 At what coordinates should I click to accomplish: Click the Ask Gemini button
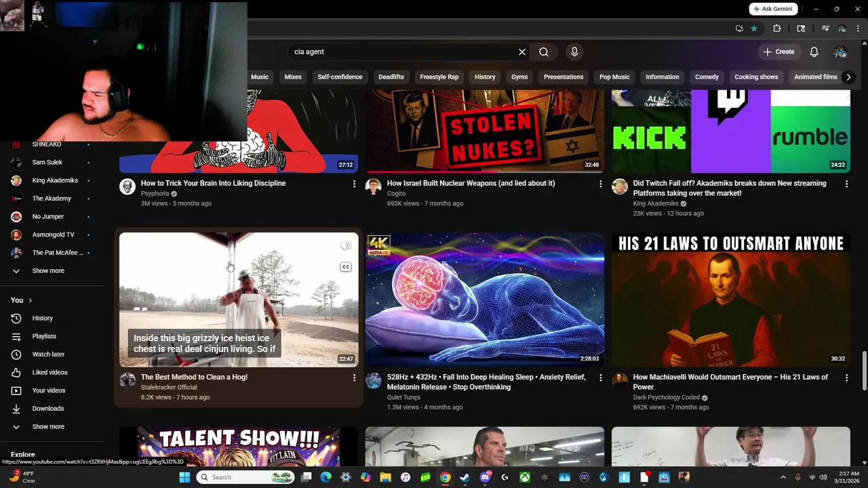[x=773, y=9]
